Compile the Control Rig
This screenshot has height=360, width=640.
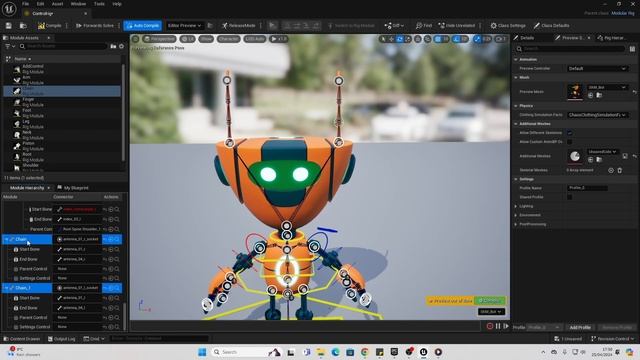click(49, 26)
